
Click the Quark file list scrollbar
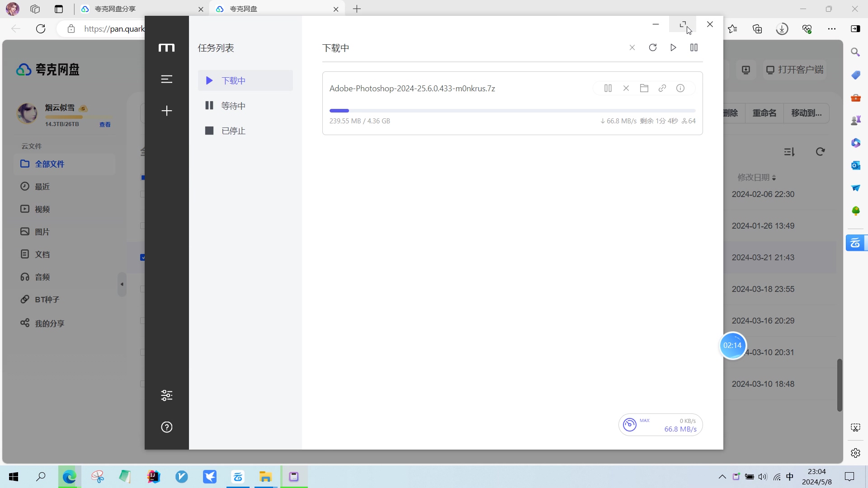tap(840, 385)
